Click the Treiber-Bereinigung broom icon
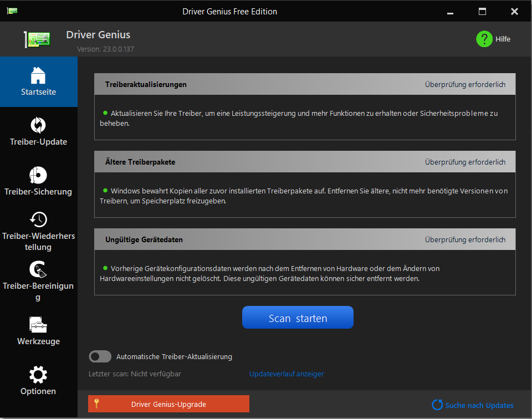This screenshot has width=532, height=419. (38, 269)
